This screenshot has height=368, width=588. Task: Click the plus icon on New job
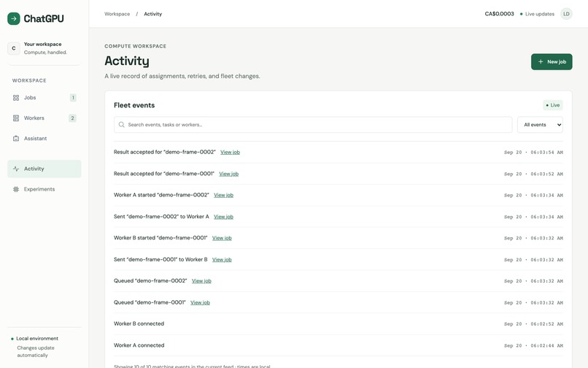click(541, 61)
